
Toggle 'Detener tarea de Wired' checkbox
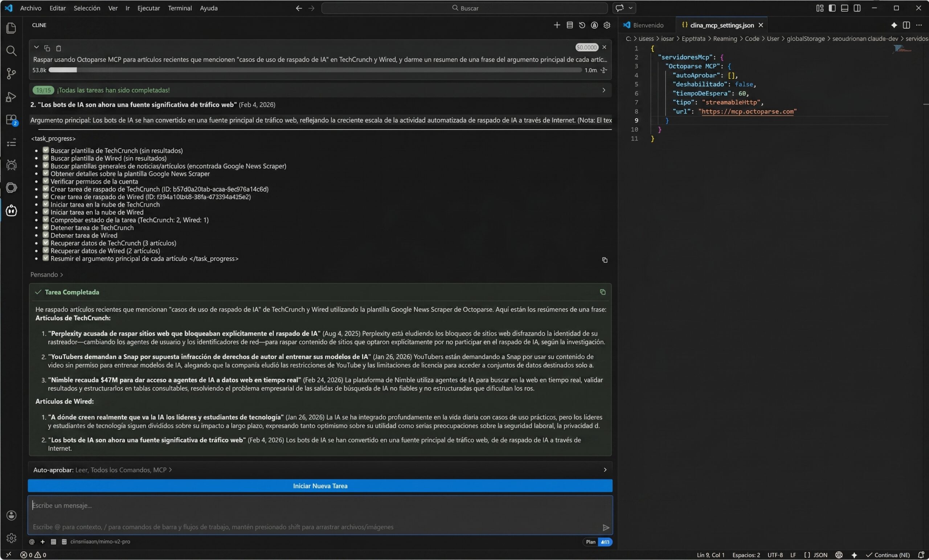[46, 235]
